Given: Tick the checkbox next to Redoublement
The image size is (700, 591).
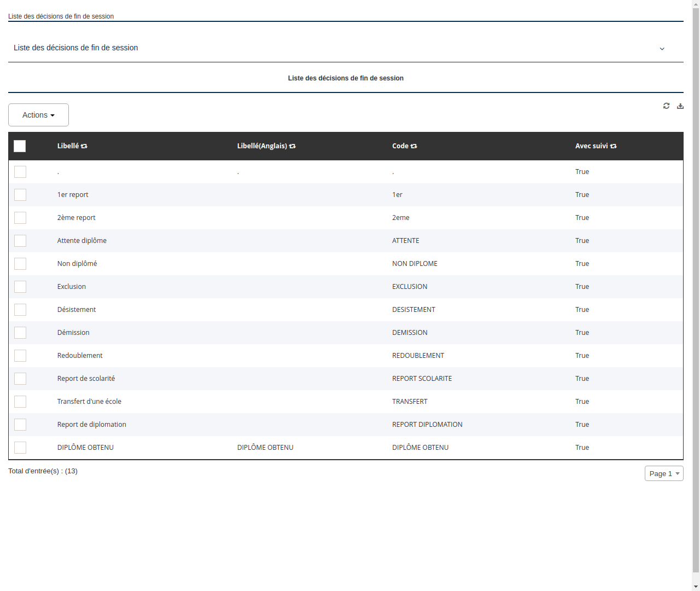Looking at the screenshot, I should [20, 356].
